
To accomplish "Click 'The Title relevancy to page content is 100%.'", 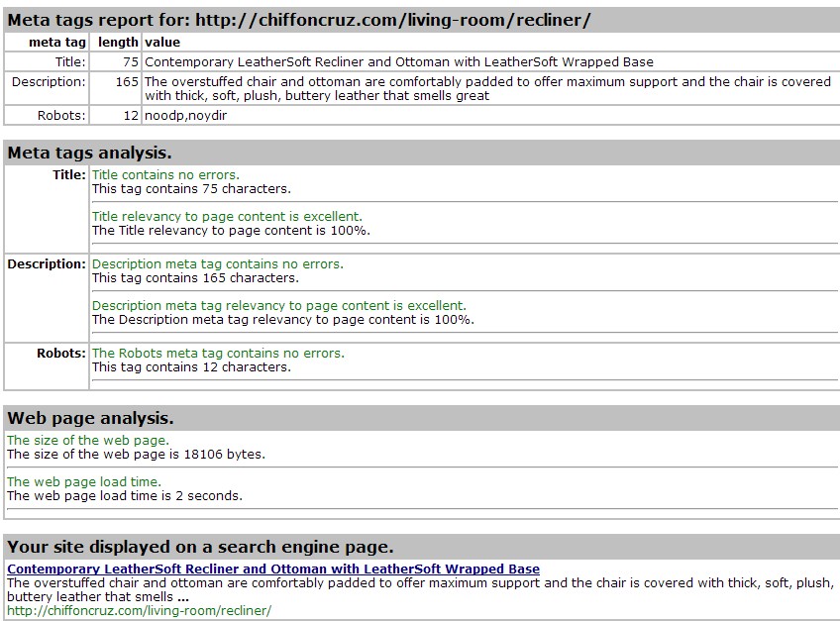I will pos(231,231).
